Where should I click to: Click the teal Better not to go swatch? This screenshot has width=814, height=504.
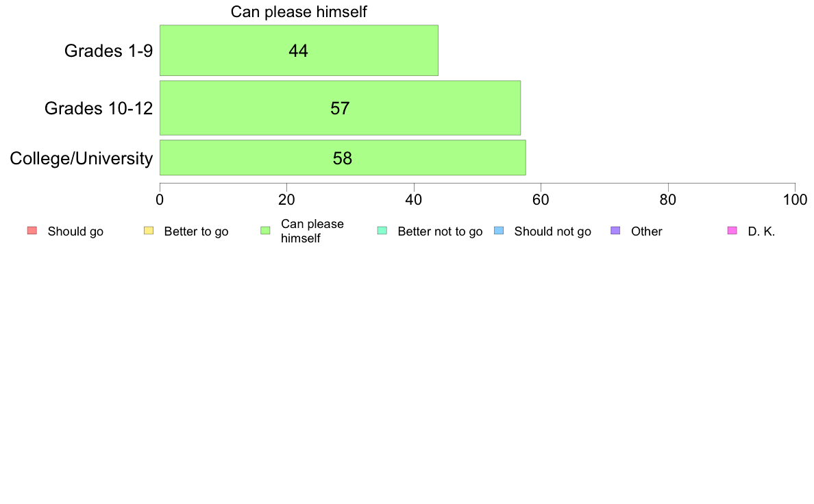(x=382, y=231)
